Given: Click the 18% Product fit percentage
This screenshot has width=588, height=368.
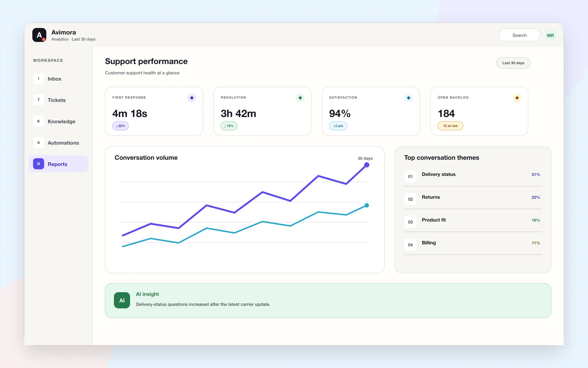Looking at the screenshot, I should point(535,220).
